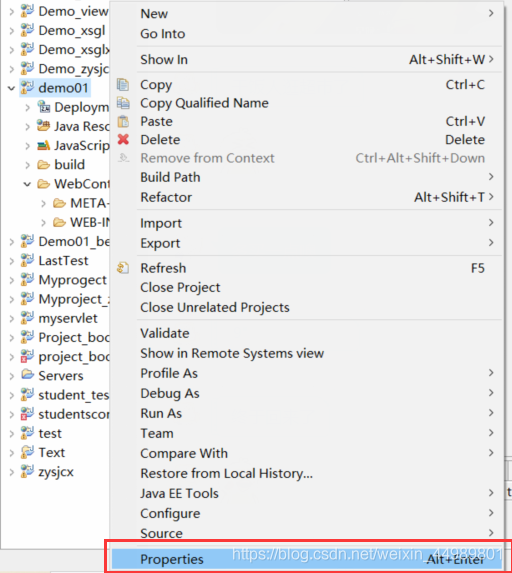Image resolution: width=512 pixels, height=573 pixels.
Task: Collapse the WebContent folder node
Action: click(x=27, y=184)
